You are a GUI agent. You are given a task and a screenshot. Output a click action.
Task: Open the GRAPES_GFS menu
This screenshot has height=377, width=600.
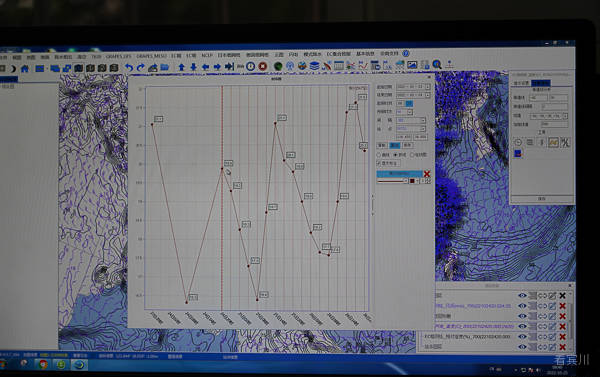118,56
